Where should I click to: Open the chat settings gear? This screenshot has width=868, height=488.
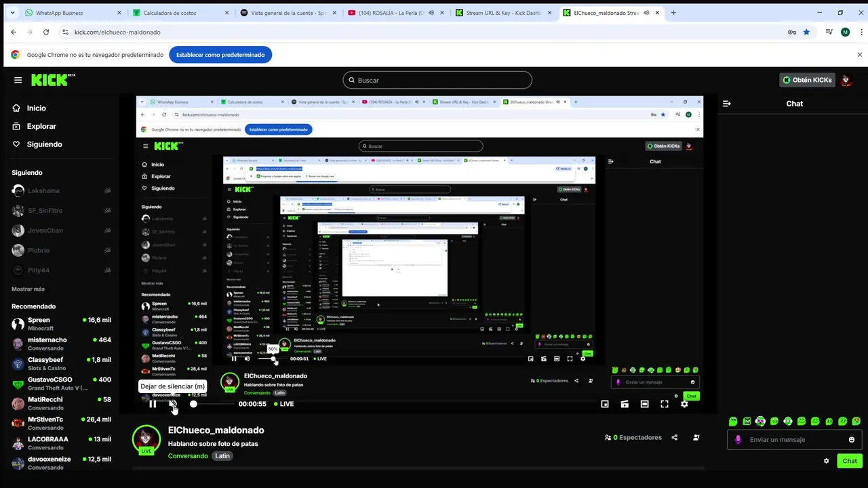[x=826, y=461]
